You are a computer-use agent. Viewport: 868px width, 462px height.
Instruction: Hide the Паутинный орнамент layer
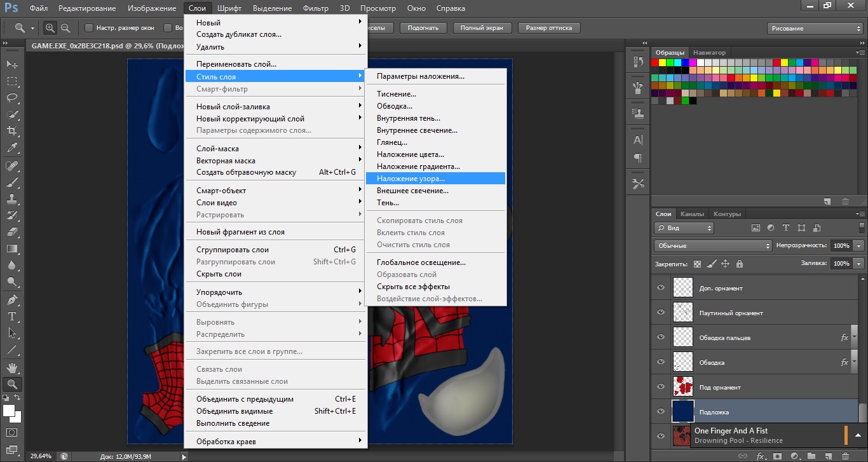661,313
